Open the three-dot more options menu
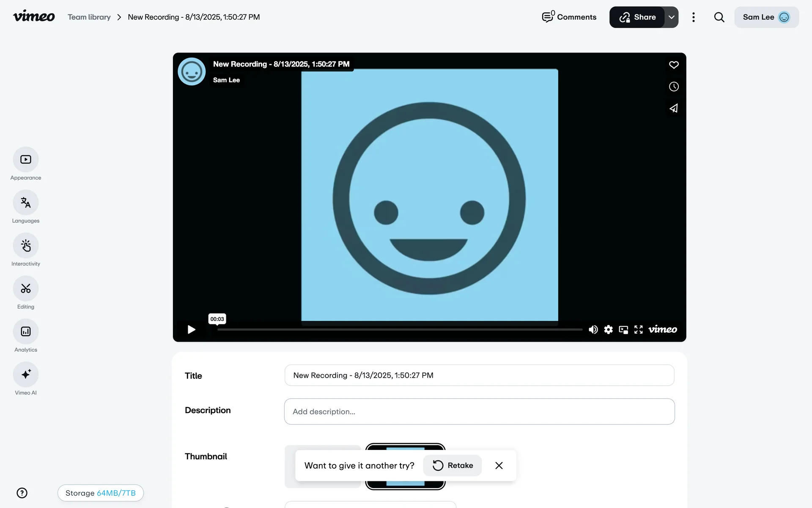812x508 pixels. click(694, 17)
